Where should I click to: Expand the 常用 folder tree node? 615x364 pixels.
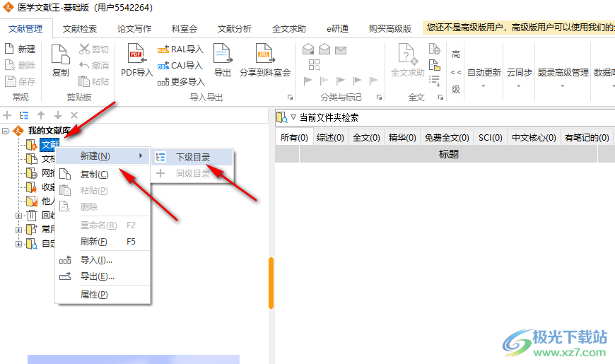click(x=18, y=230)
